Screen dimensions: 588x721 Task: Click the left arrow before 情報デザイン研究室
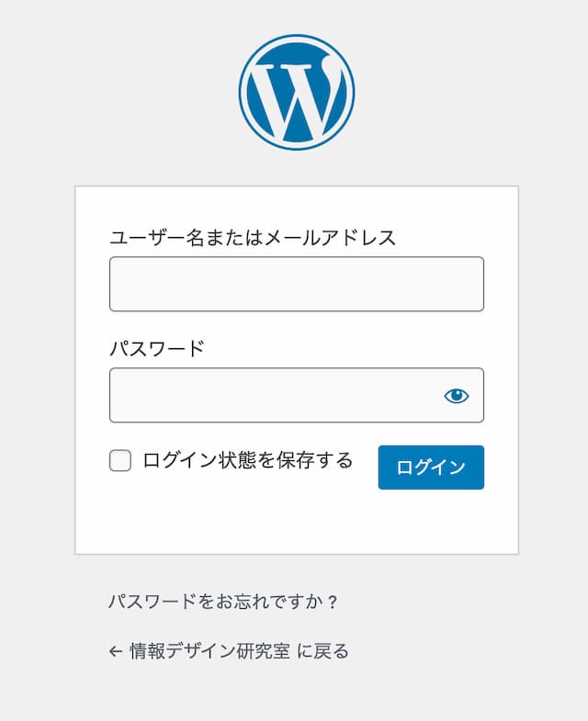point(116,652)
